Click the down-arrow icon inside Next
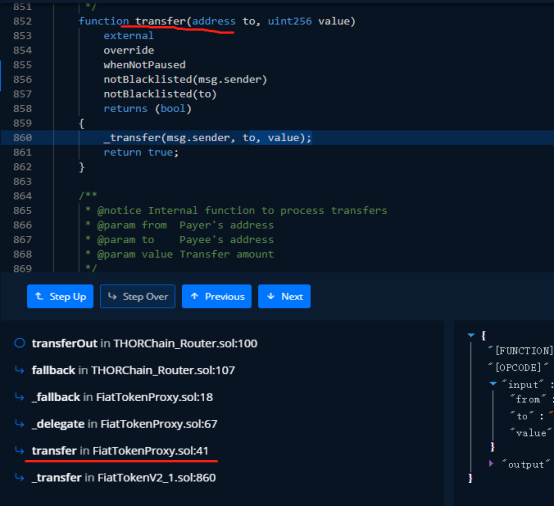 coord(271,296)
